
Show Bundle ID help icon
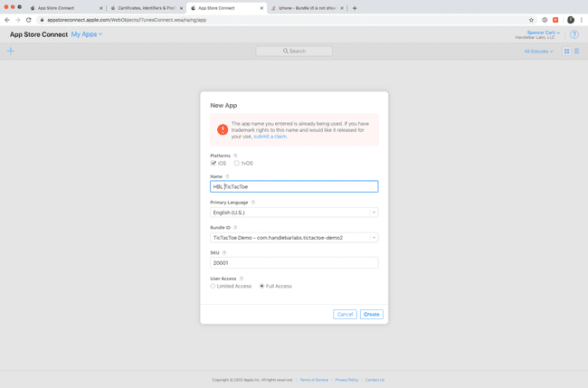coord(235,228)
